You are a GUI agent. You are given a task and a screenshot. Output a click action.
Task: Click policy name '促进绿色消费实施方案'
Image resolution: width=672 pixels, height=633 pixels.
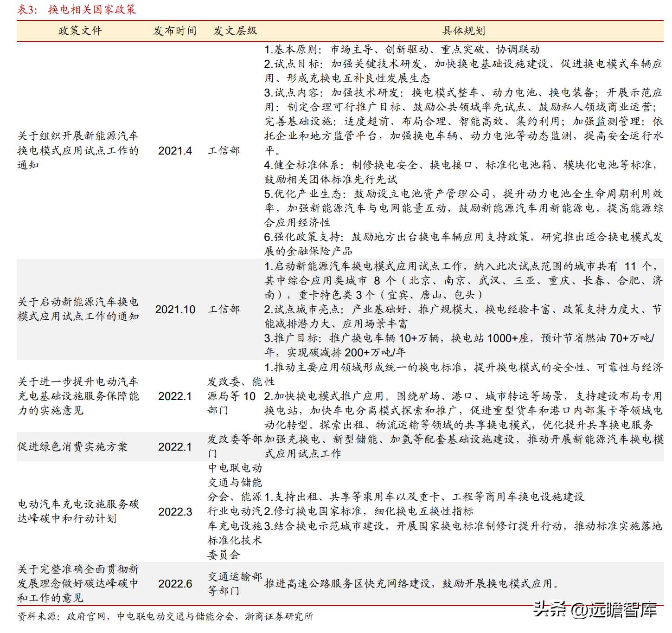pyautogui.click(x=72, y=446)
